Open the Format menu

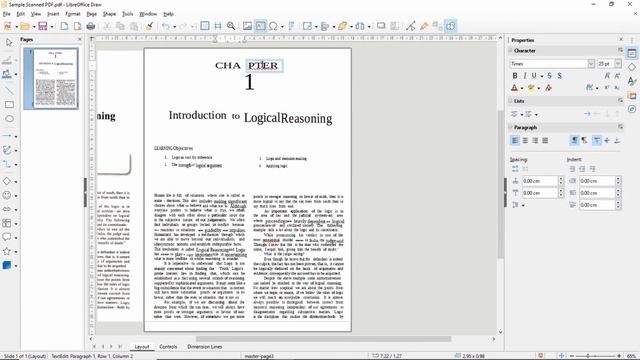coord(73,14)
